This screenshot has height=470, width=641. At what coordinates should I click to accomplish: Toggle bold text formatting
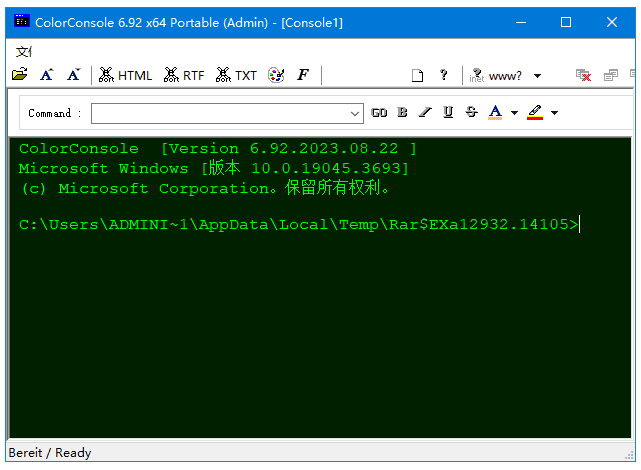(x=402, y=113)
